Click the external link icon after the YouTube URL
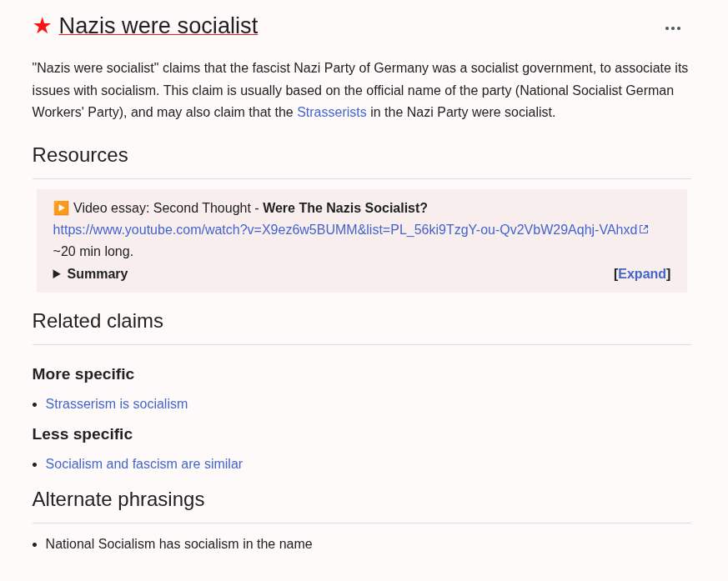Viewport: 728px width, 581px height. (644, 229)
